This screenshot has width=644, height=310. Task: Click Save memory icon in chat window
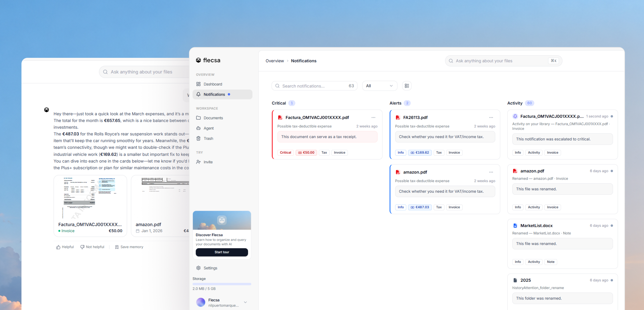click(117, 247)
